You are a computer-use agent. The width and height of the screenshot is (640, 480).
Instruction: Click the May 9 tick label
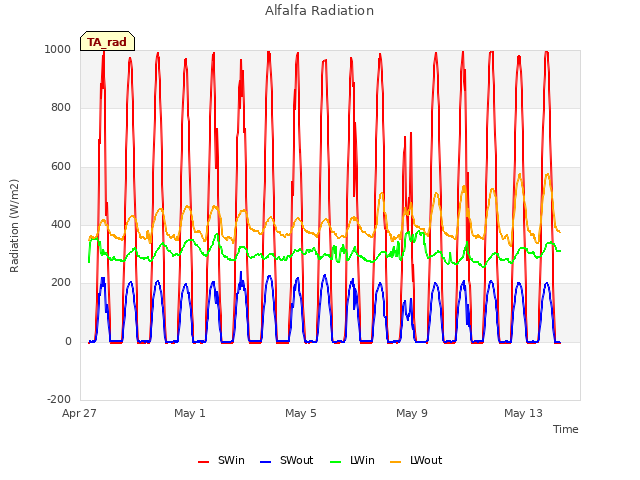(x=412, y=413)
